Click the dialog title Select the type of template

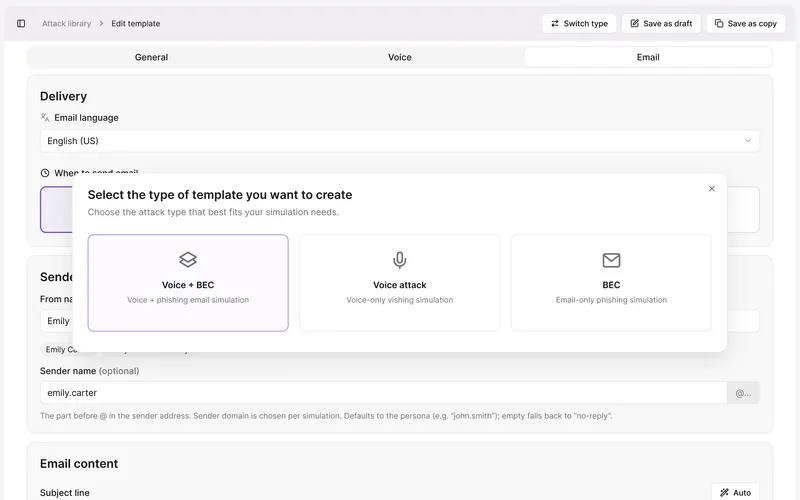[220, 195]
